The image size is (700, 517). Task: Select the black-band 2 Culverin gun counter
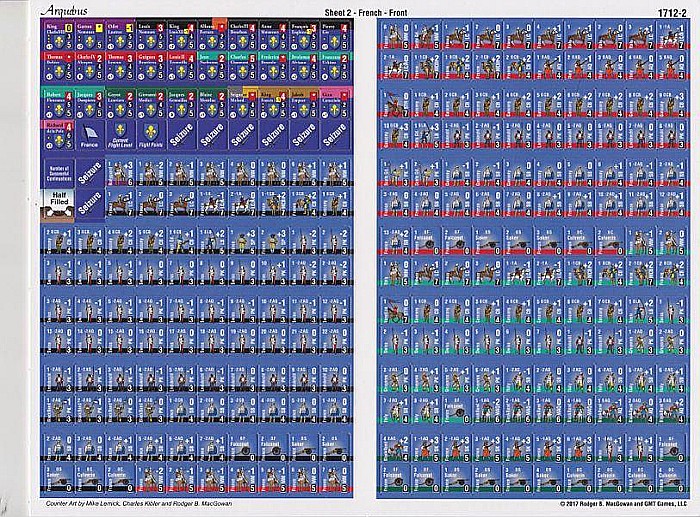[120, 478]
